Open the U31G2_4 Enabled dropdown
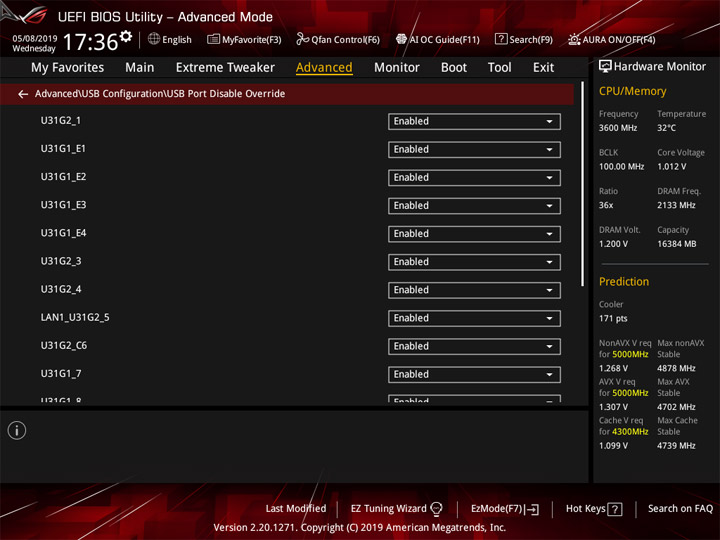 pyautogui.click(x=474, y=290)
